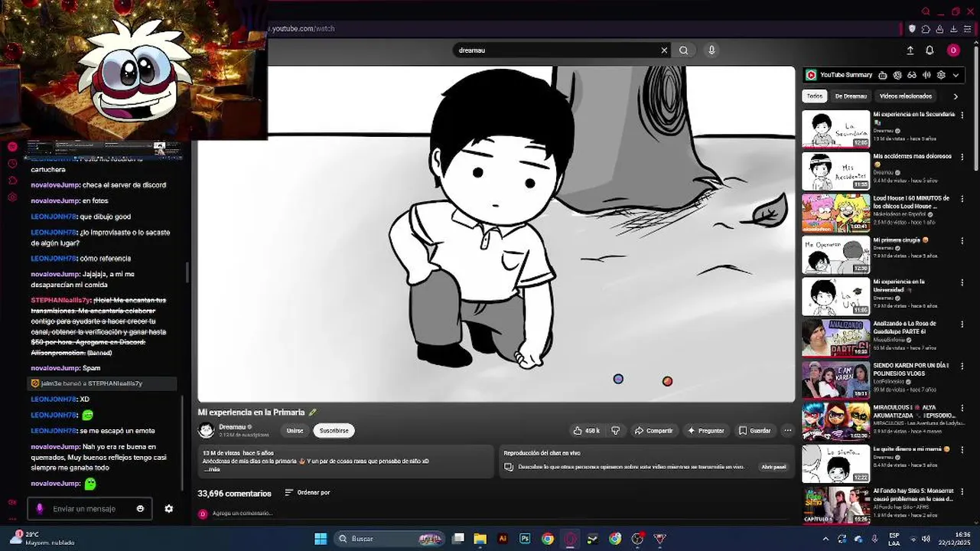This screenshot has width=980, height=551.
Task: Open the weather widget showing 29°C
Action: 44,538
